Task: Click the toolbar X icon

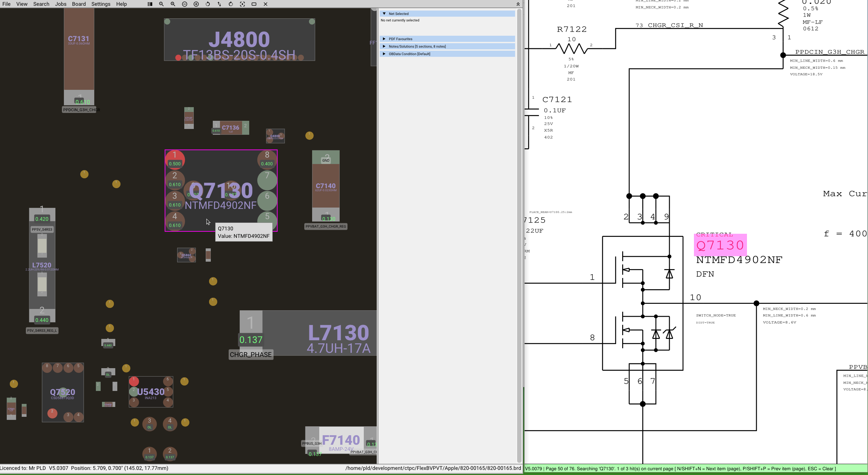Action: pyautogui.click(x=266, y=4)
